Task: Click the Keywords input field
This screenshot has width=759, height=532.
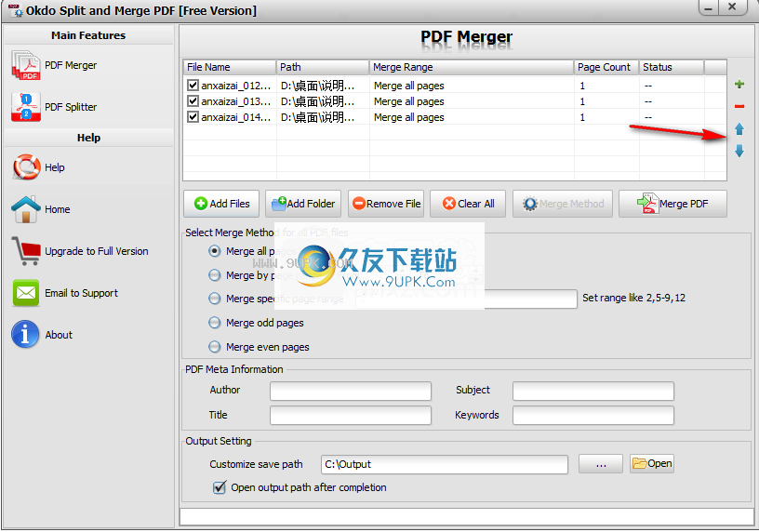Action: tap(593, 416)
